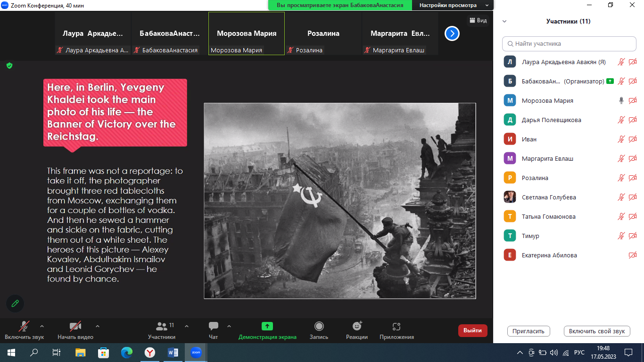Viewport: 644px width, 362px height.
Task: Open annotation pencil icon on shared screen
Action: coord(15,304)
